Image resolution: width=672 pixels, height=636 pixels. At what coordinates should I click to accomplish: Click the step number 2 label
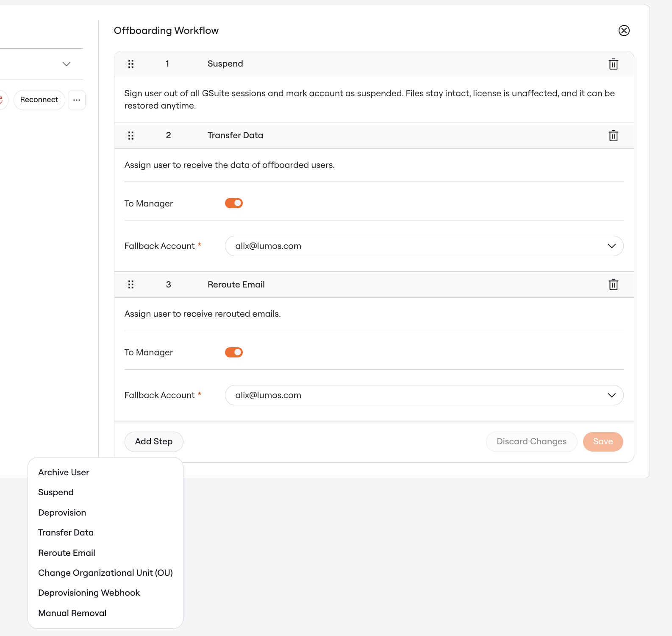[x=169, y=135]
